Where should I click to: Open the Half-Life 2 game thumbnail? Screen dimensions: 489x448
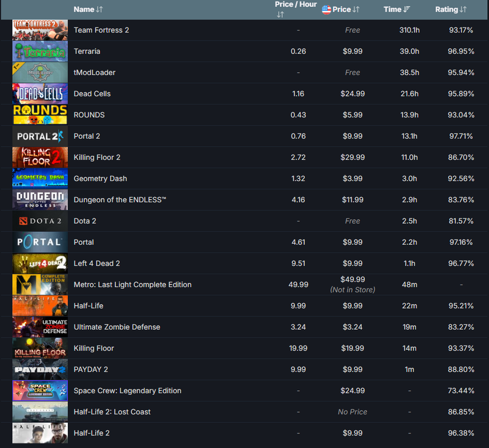40,433
